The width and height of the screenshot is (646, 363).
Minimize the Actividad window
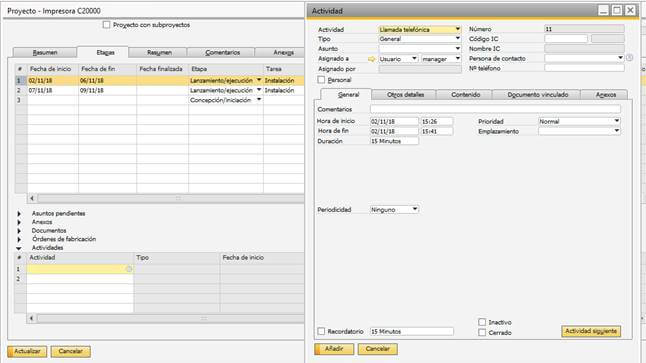[x=604, y=10]
